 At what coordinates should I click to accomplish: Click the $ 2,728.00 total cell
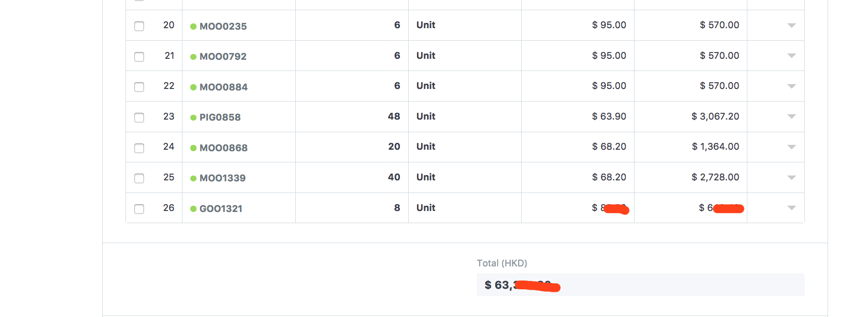[x=715, y=177]
